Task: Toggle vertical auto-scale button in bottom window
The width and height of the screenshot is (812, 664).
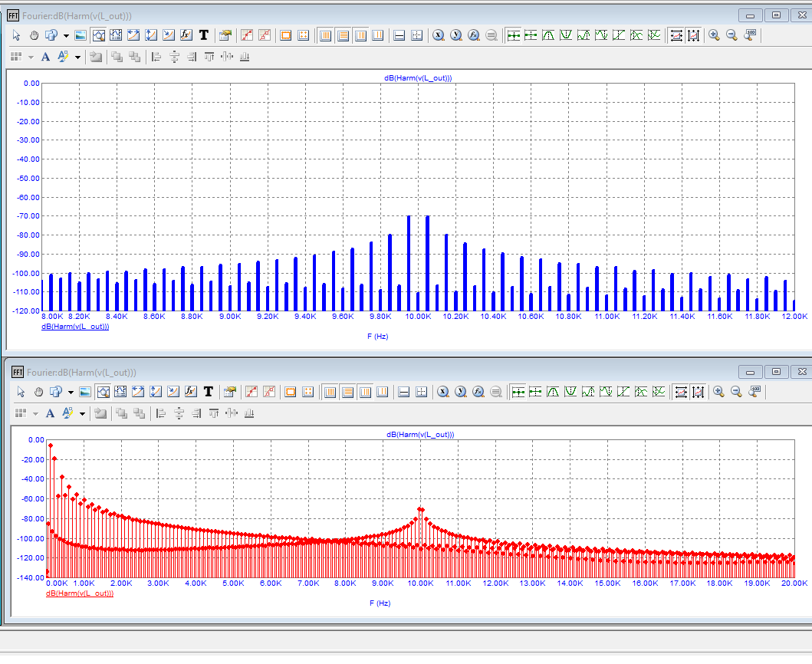Action: (x=698, y=392)
